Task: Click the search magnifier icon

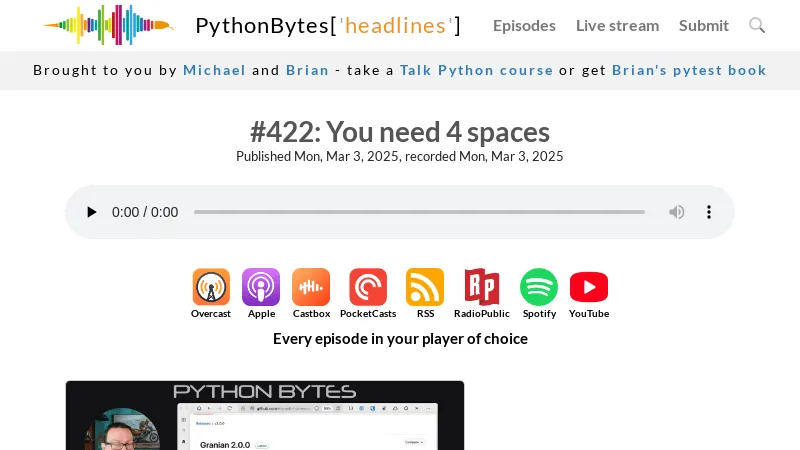Action: pos(757,25)
